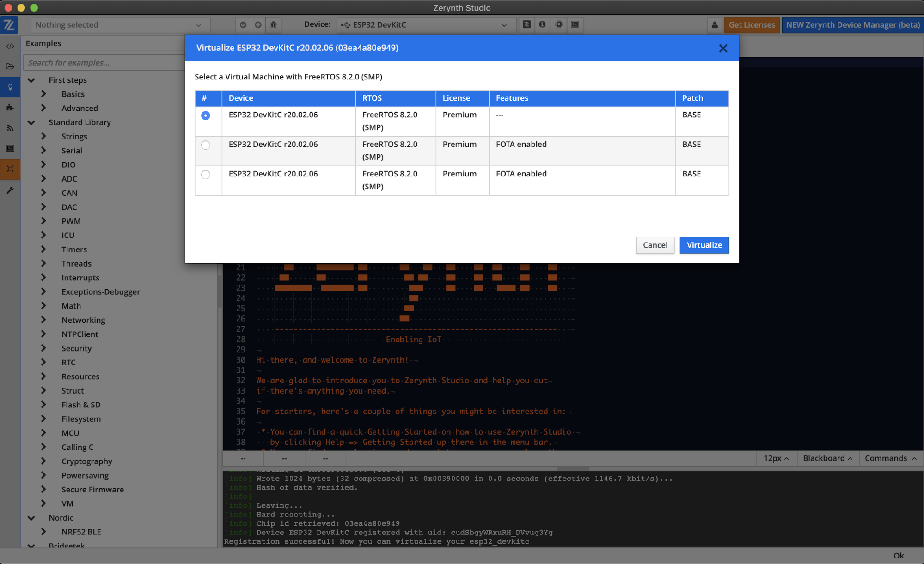Viewport: 924px width, 564px height.
Task: Select the first VM without FOTA
Action: tap(206, 115)
